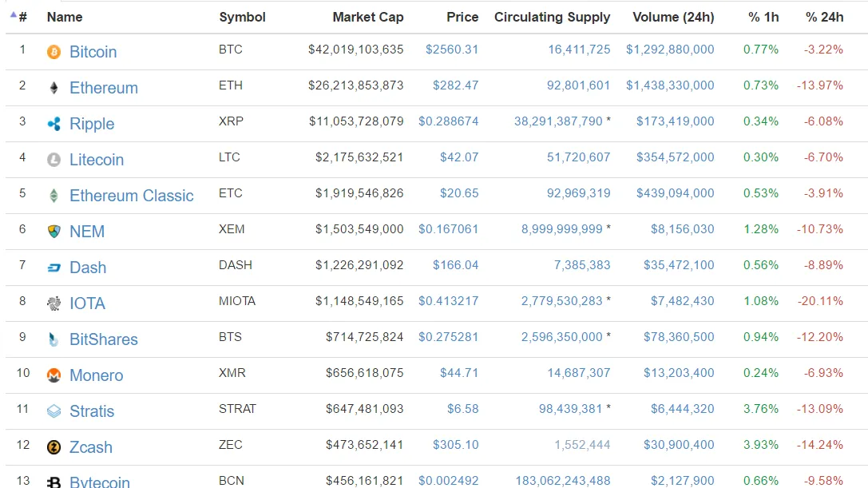This screenshot has height=488, width=868.
Task: Click NEM price $0.167061
Action: tap(449, 229)
